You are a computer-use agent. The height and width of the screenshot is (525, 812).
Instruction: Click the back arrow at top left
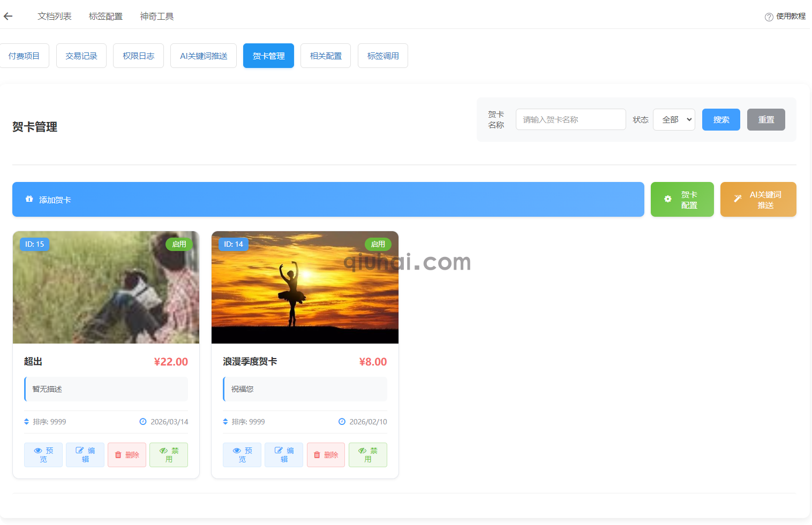(7, 16)
